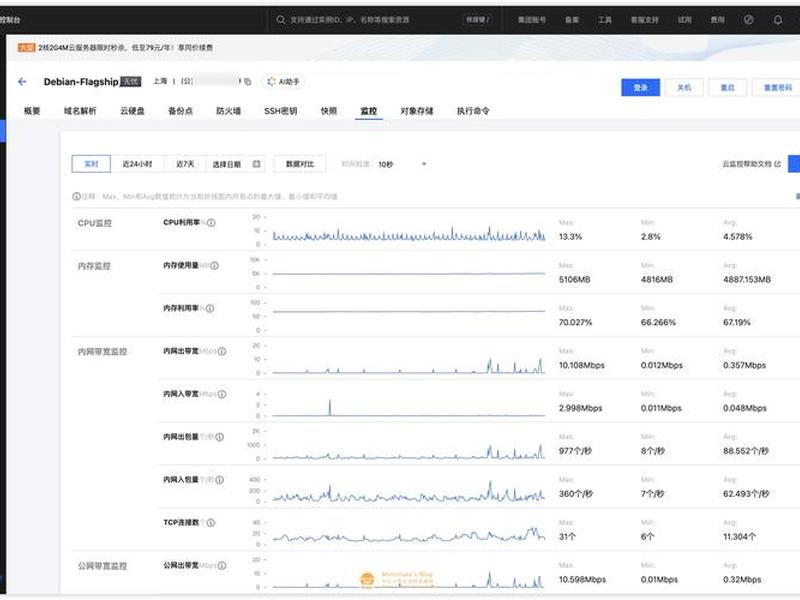Switch to the 防火墙 tab
800x600 pixels.
(228, 111)
